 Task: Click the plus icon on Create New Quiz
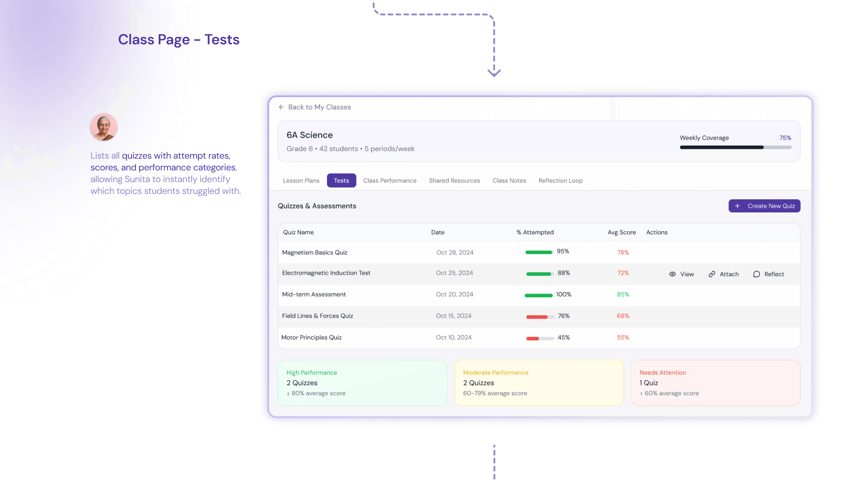click(737, 206)
